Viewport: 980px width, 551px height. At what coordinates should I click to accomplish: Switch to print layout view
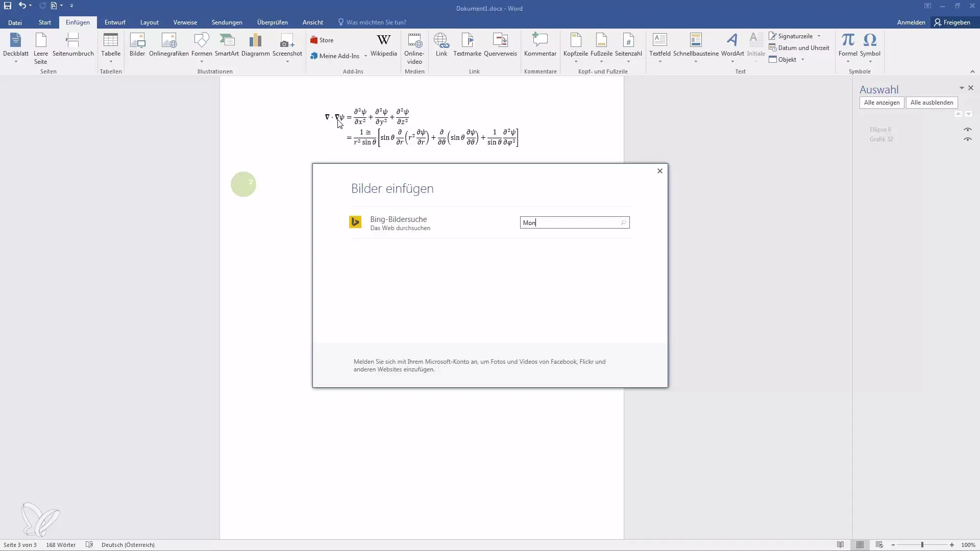click(x=860, y=545)
